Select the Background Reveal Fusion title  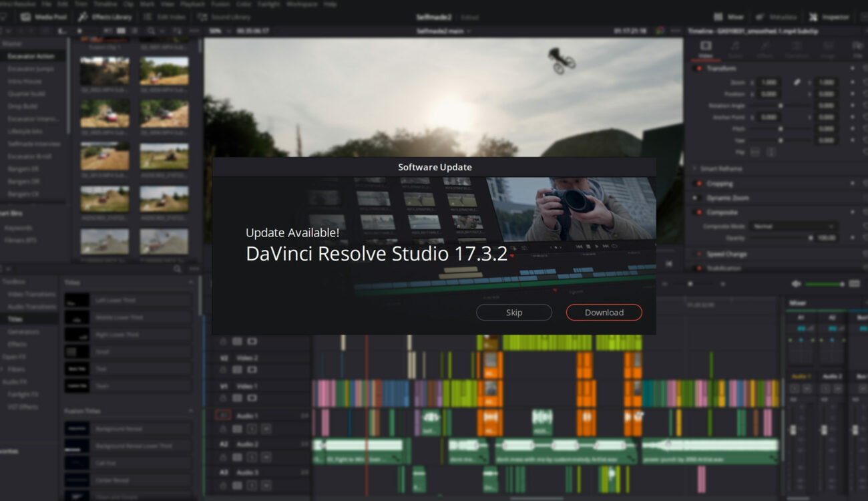[x=128, y=428]
